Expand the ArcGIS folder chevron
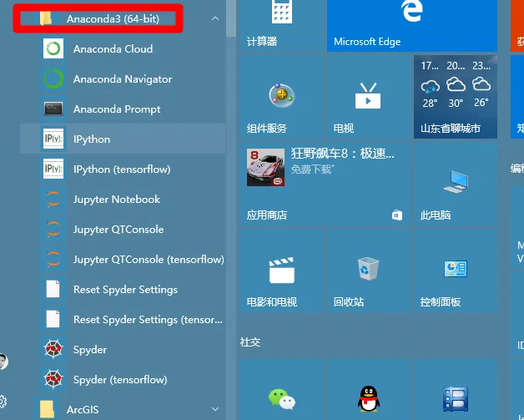Image resolution: width=524 pixels, height=420 pixels. pos(215,409)
